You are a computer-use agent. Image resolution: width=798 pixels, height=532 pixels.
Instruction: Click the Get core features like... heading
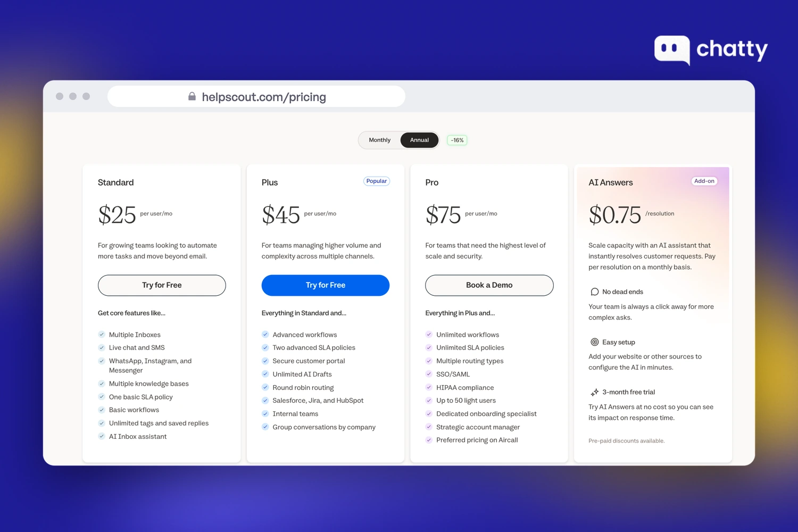click(x=131, y=313)
